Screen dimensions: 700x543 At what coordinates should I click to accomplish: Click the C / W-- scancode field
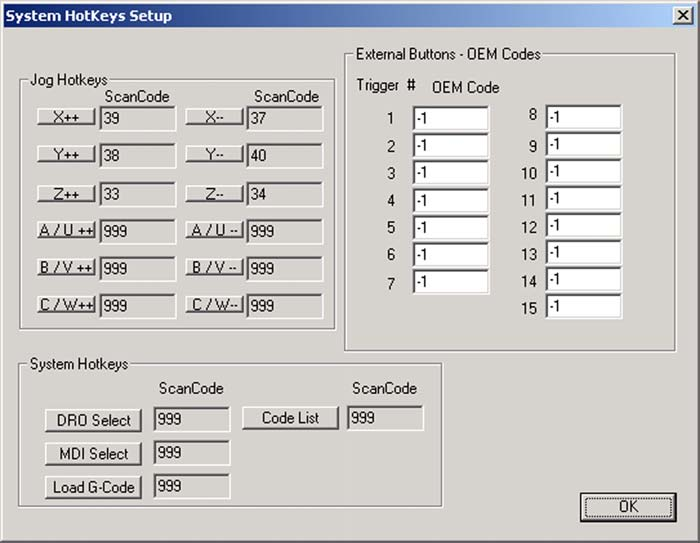(284, 306)
